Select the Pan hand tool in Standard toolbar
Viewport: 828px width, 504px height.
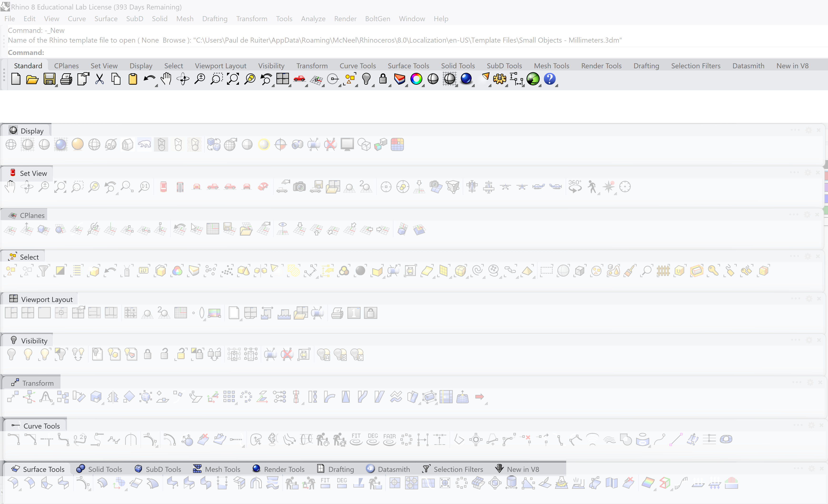[166, 79]
